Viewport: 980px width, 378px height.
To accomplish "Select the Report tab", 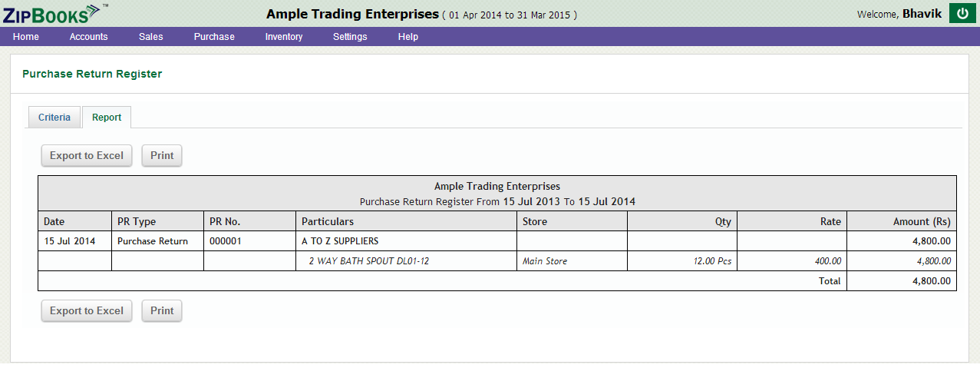I will point(107,118).
